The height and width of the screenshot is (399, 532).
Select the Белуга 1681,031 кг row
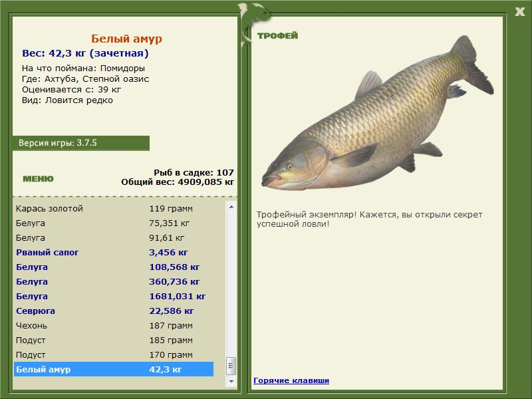pyautogui.click(x=114, y=296)
